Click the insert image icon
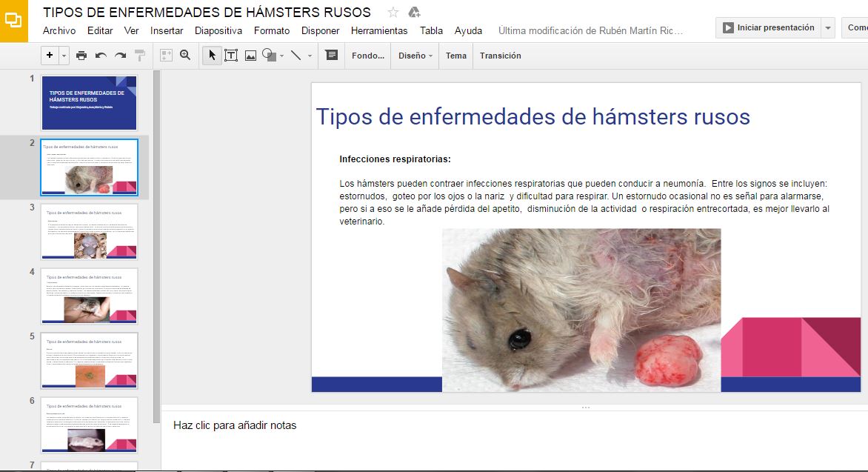868x472 pixels. point(251,56)
